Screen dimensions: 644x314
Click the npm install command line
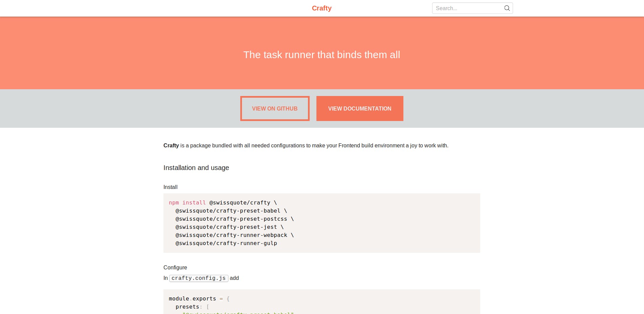(223, 203)
